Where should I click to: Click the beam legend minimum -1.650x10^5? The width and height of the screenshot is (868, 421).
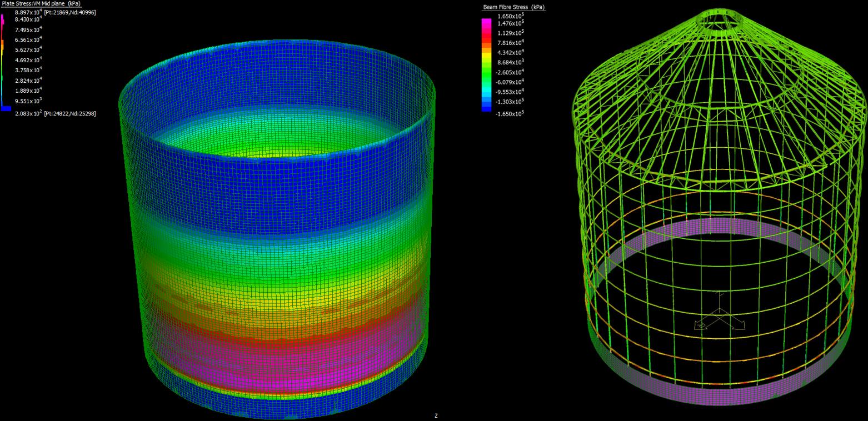[510, 113]
